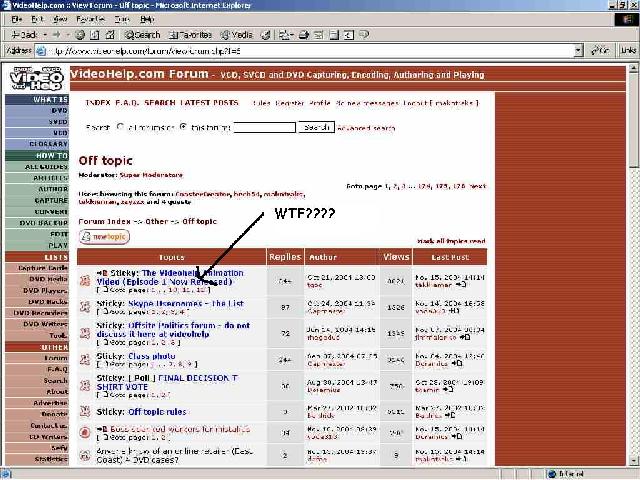Click the Home icon in IE toolbar
The height and width of the screenshot is (480, 640).
[x=110, y=35]
